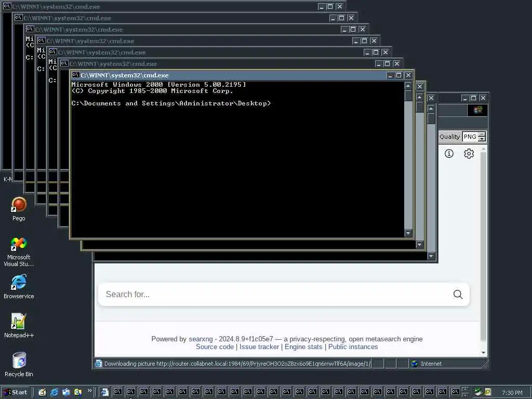The width and height of the screenshot is (532, 399).
Task: Click the Internet zone icon in the status bar
Action: click(x=415, y=363)
